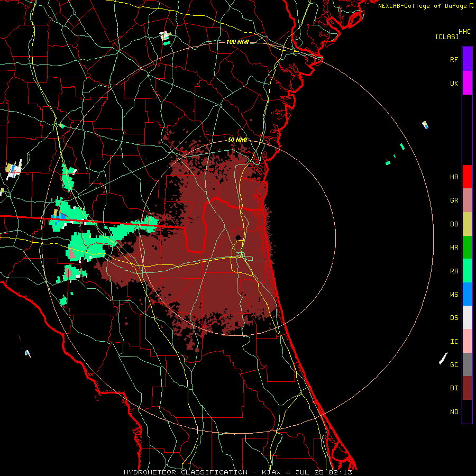Click the RA light green legend swatch
Viewport: 476px width, 476px height.
click(467, 271)
